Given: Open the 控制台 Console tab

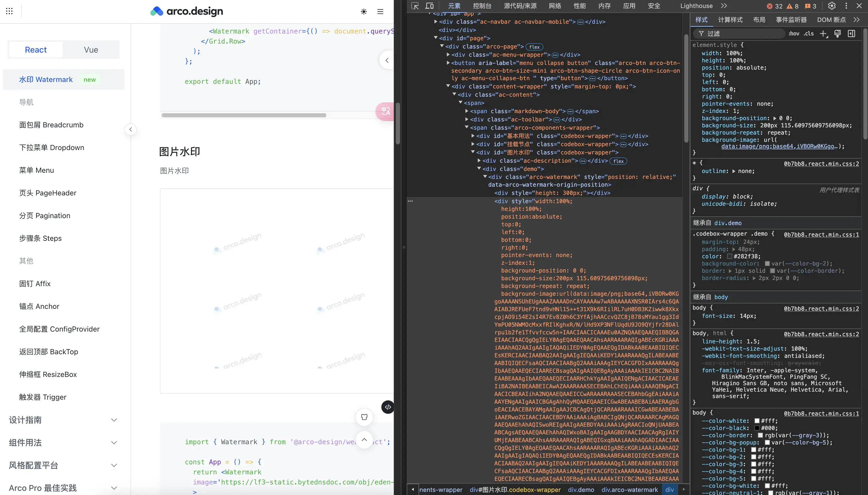Looking at the screenshot, I should pyautogui.click(x=482, y=6).
